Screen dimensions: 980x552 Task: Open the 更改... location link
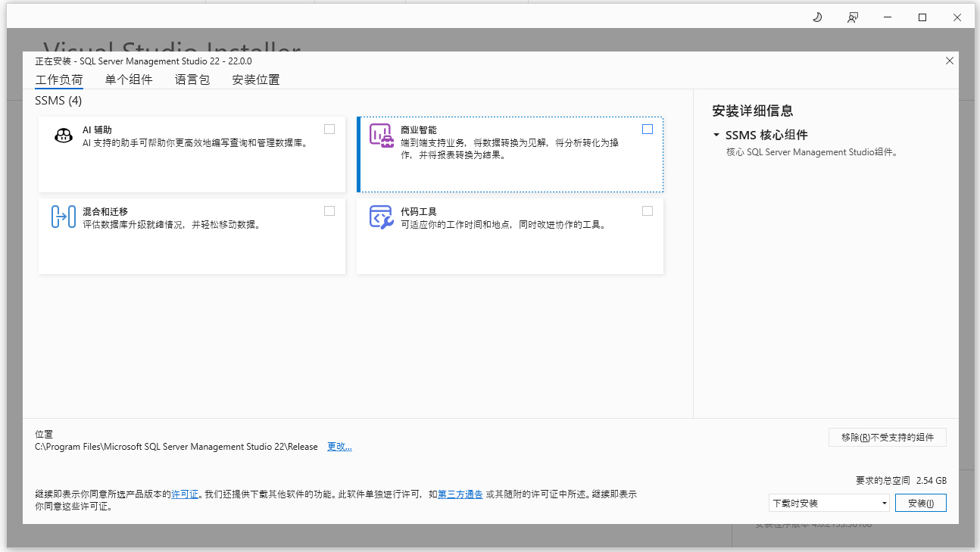[x=339, y=446]
